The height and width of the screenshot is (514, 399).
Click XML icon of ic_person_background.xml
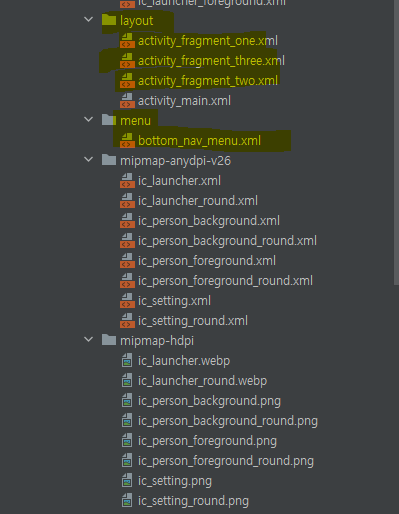tap(127, 221)
